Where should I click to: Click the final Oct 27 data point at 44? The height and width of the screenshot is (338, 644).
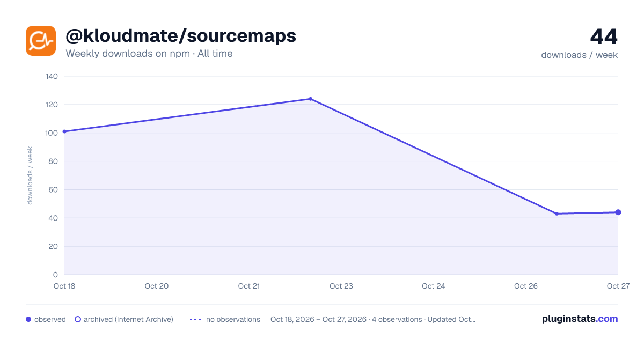click(618, 212)
